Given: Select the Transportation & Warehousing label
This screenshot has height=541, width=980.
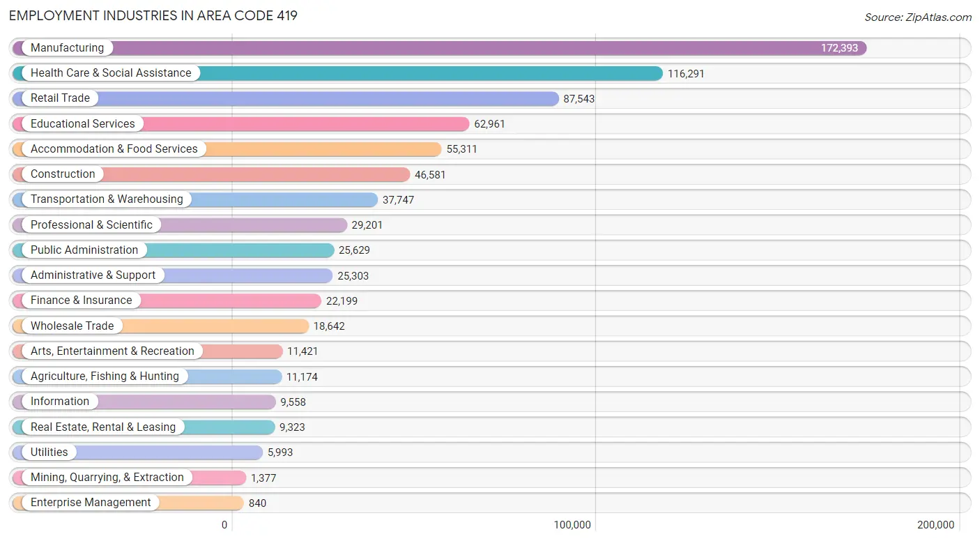Looking at the screenshot, I should click(x=107, y=199).
